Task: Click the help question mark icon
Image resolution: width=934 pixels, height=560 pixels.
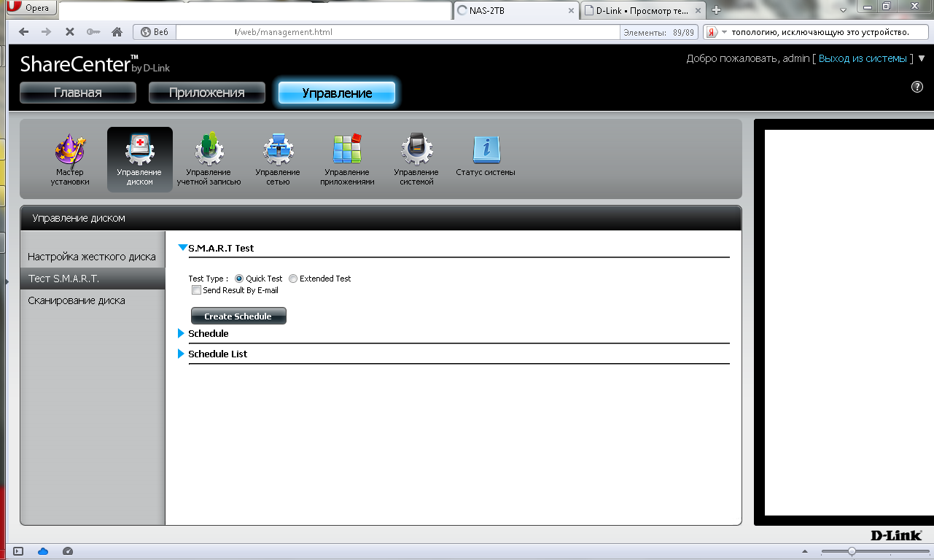Action: [x=917, y=87]
